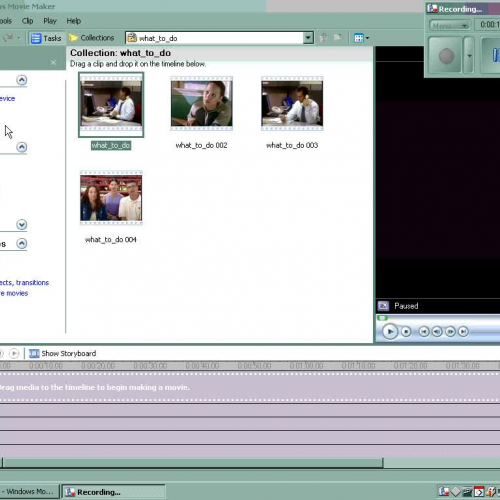The height and width of the screenshot is (500, 500).
Task: Click the Forward button in monitor controls
Action: [x=463, y=332]
